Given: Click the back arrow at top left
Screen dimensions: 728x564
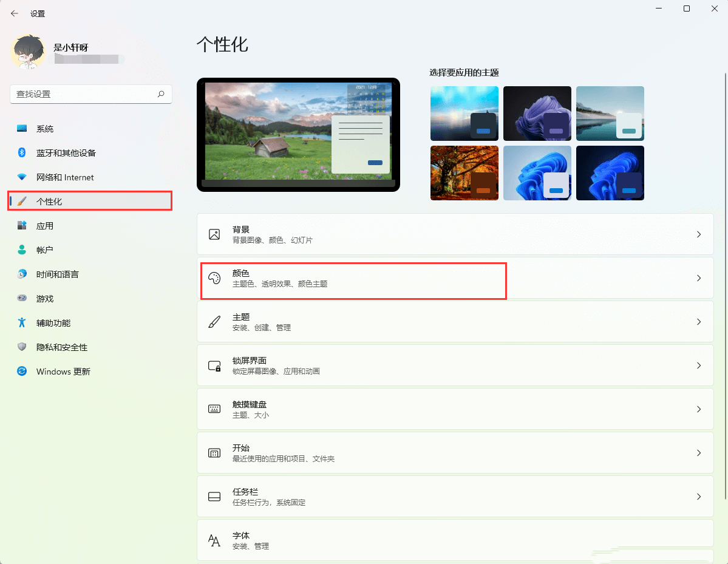Looking at the screenshot, I should pyautogui.click(x=14, y=13).
